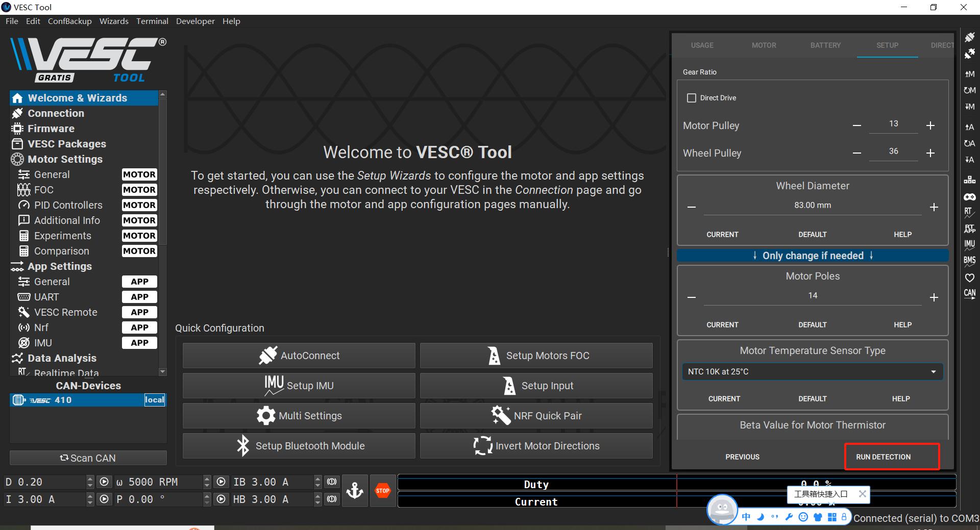Click the Scan CAN button
980x530 pixels.
click(88, 458)
